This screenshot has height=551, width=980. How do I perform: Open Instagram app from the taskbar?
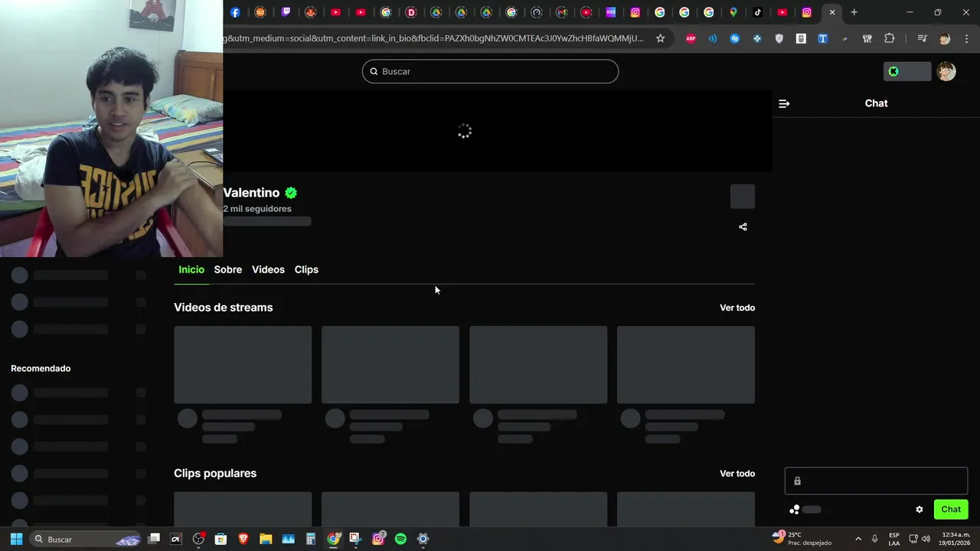378,539
